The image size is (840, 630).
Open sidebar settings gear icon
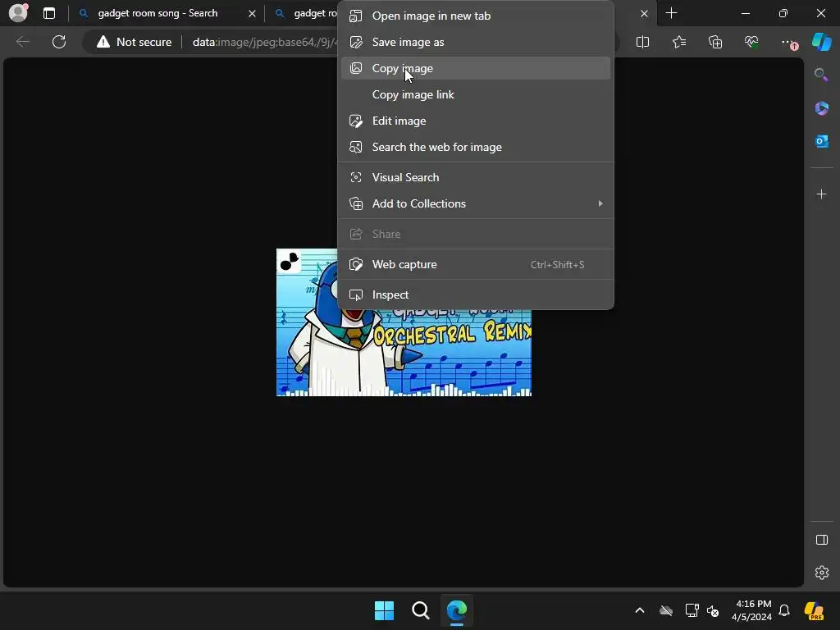click(x=821, y=573)
